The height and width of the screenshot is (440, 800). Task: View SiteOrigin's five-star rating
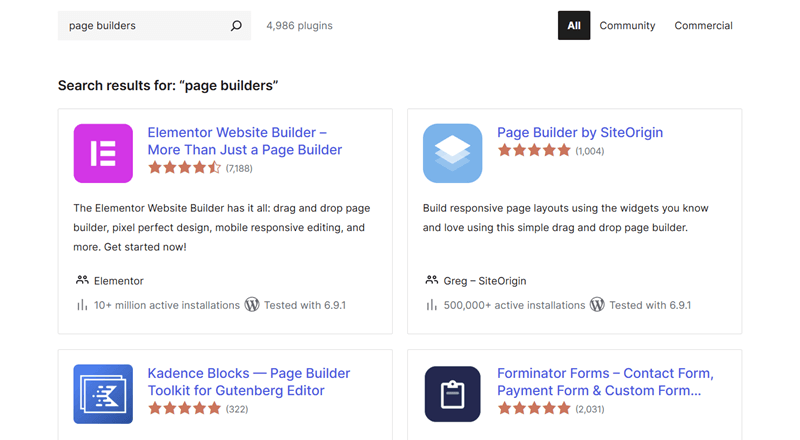click(x=534, y=150)
